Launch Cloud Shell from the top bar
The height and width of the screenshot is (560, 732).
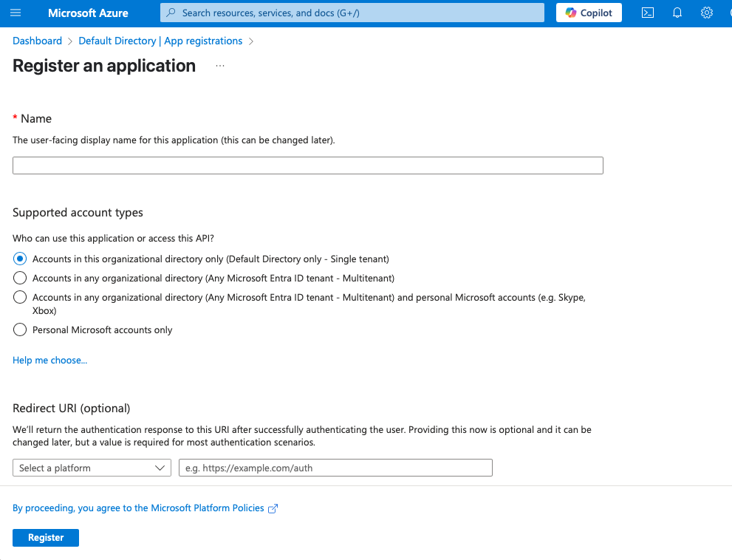(x=648, y=13)
